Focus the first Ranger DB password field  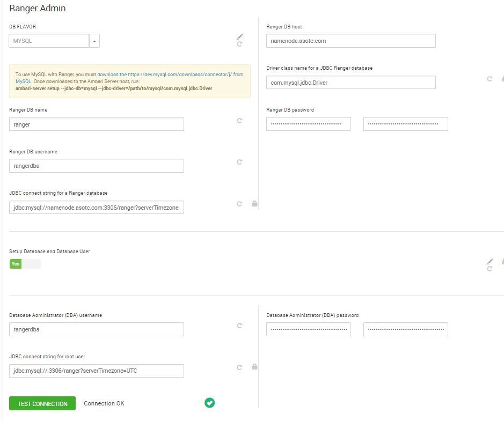(308, 124)
